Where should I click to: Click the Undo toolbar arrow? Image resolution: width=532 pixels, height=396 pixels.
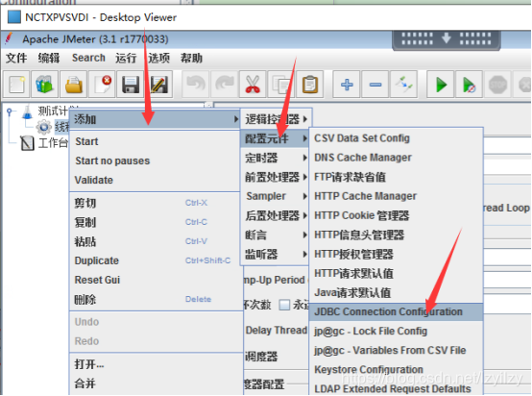click(x=196, y=85)
